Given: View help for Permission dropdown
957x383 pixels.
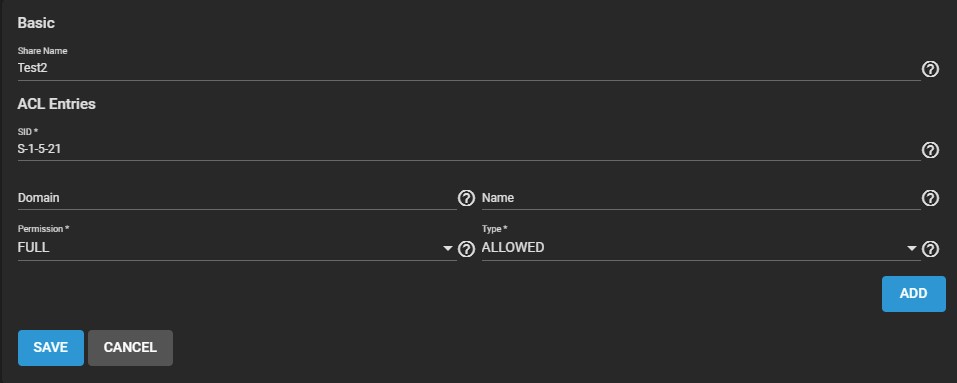Looking at the screenshot, I should pyautogui.click(x=466, y=249).
